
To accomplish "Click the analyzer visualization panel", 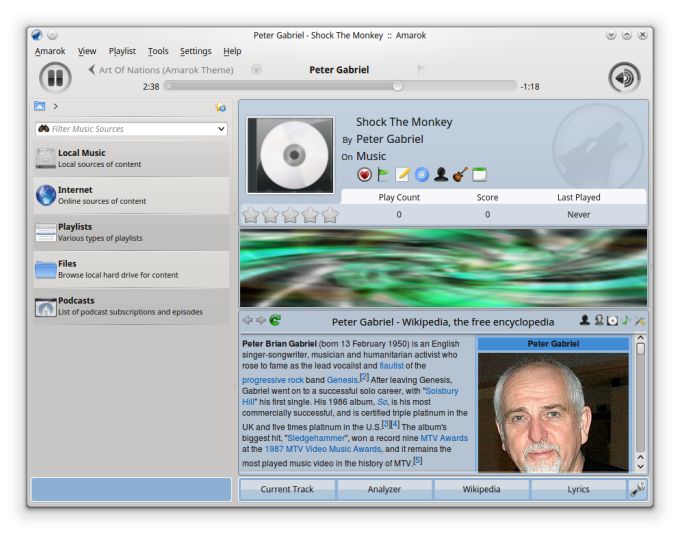I will click(x=443, y=268).
